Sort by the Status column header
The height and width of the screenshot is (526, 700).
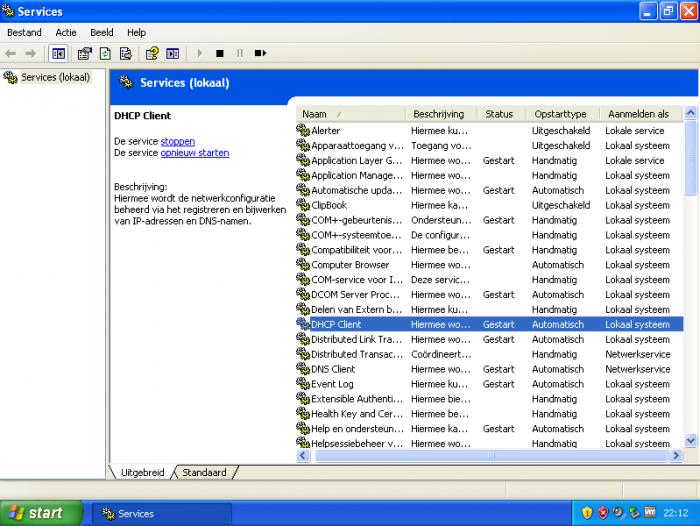click(501, 114)
